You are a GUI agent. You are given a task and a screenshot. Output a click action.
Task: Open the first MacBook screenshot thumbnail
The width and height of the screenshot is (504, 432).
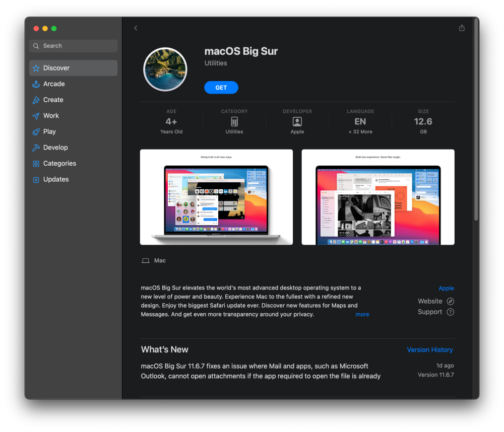(x=216, y=197)
